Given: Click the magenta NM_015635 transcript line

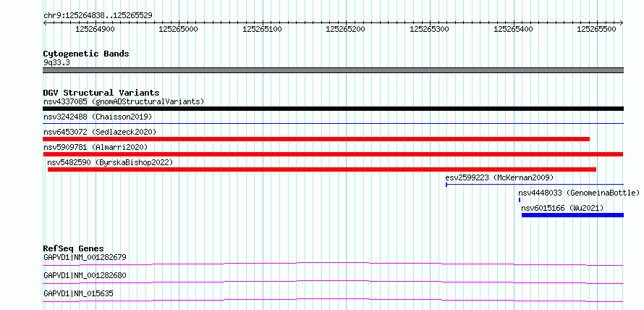Looking at the screenshot, I should point(333,300).
